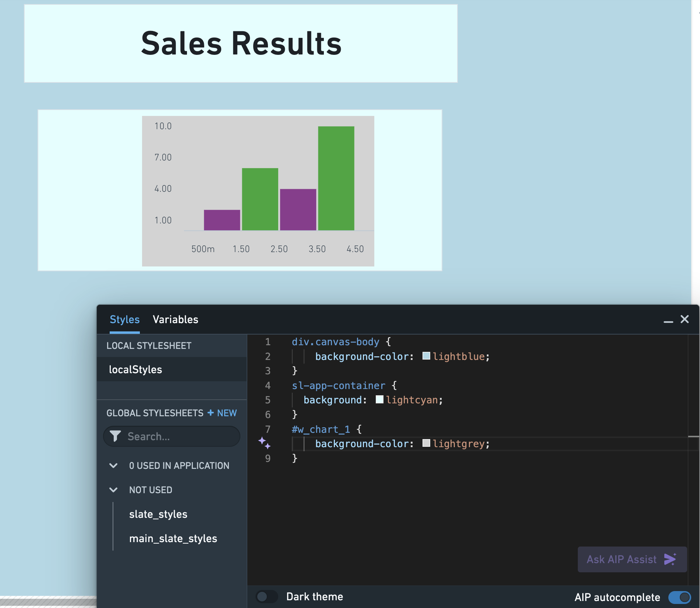Viewport: 700px width, 608px height.
Task: Click the div.canvas-body selector text
Action: click(x=335, y=342)
